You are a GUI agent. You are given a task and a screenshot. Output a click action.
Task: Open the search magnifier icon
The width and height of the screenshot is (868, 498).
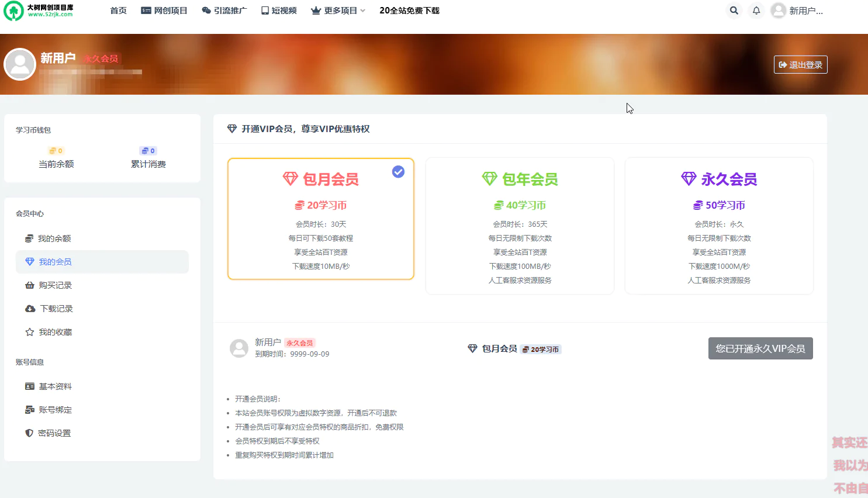[734, 11]
